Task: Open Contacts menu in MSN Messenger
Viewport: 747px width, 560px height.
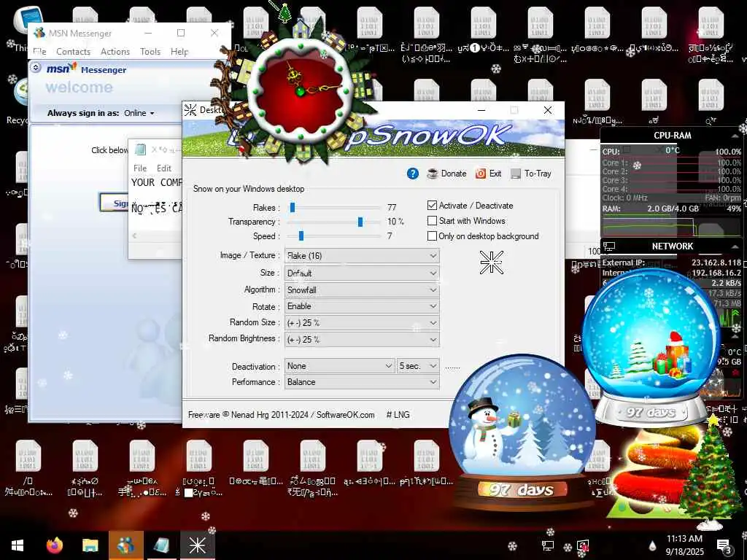Action: tap(74, 52)
